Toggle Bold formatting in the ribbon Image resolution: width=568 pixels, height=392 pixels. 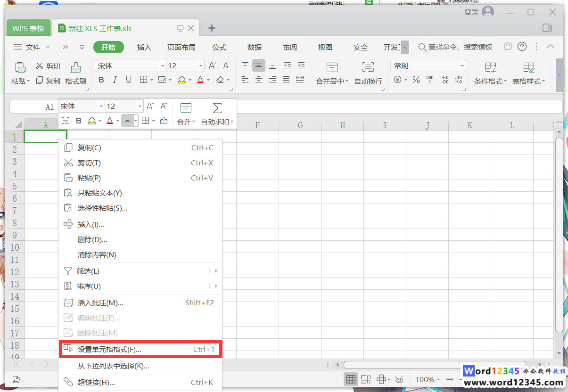point(101,80)
